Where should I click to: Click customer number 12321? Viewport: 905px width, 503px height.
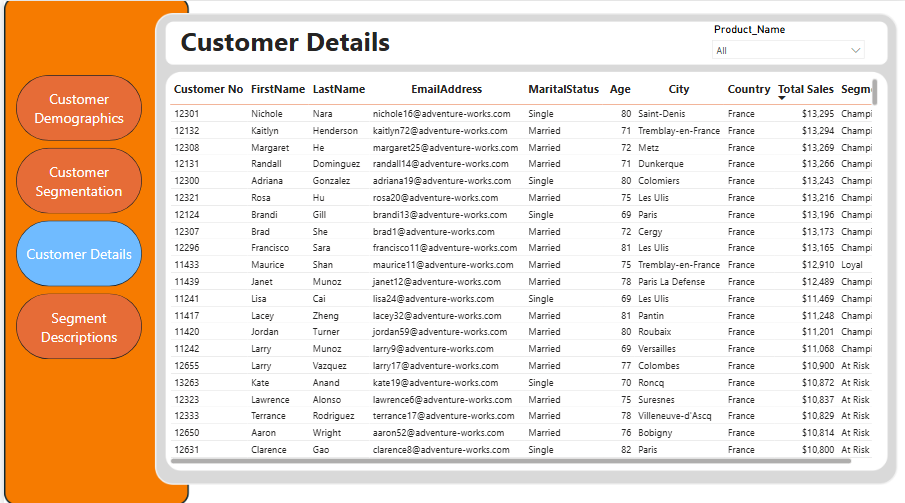(x=186, y=198)
